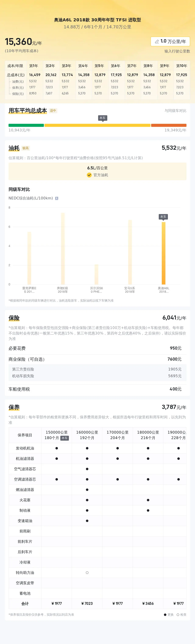195x644 pixels.
Task: Click the 较高 tag beside 油耗
Action: point(25,148)
